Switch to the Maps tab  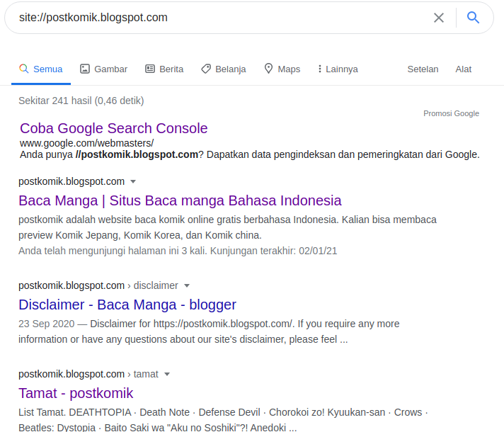coord(282,69)
